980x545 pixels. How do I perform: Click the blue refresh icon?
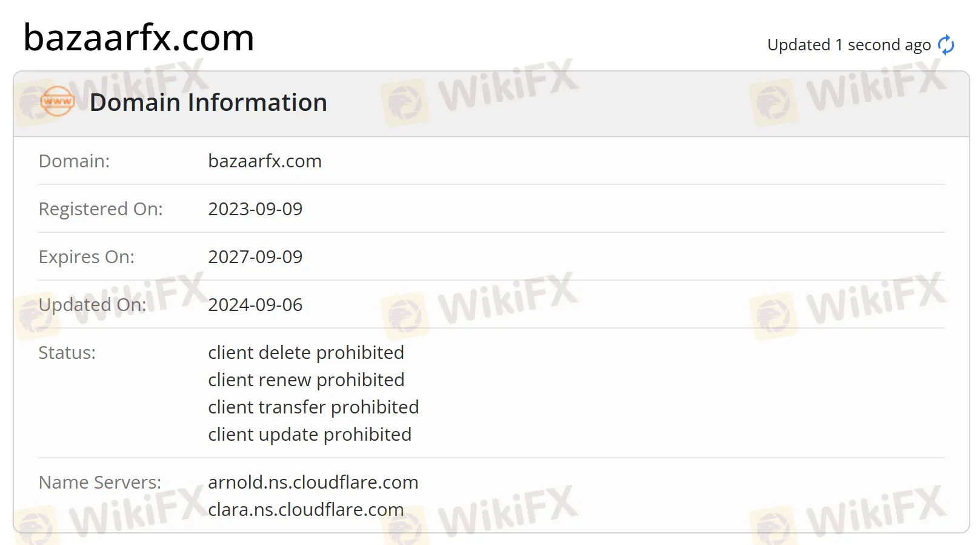[945, 45]
